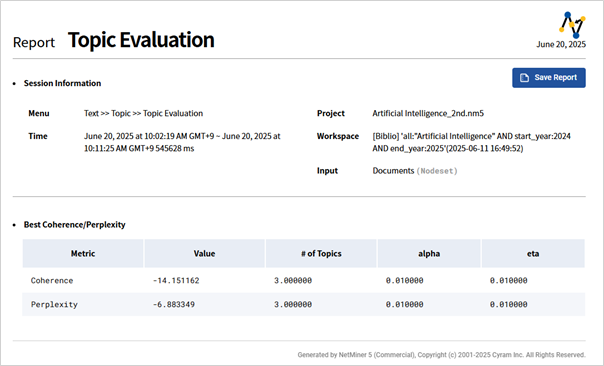This screenshot has height=366, width=604.
Task: Click the Best Coherence/Perplexity heading
Action: coord(75,225)
